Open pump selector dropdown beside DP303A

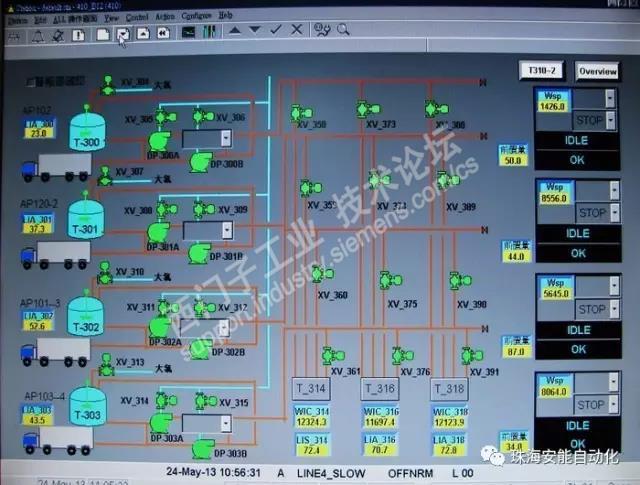tap(226, 423)
